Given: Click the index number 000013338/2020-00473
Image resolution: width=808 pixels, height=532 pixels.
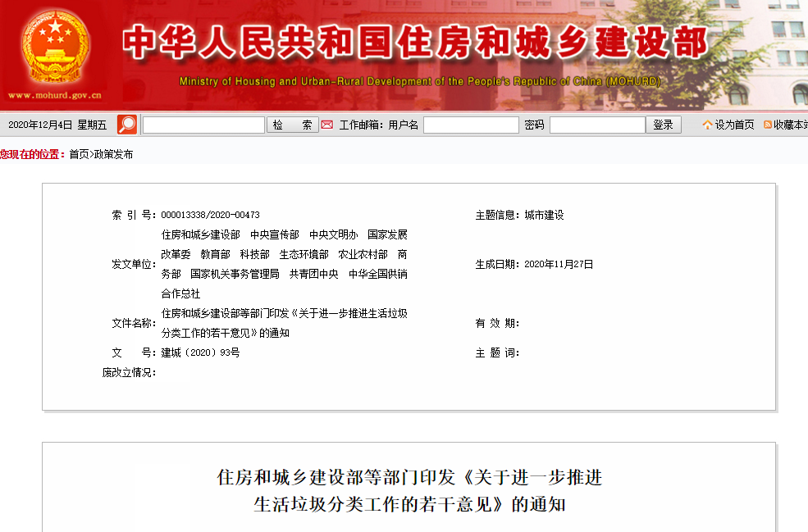Looking at the screenshot, I should click(x=210, y=215).
